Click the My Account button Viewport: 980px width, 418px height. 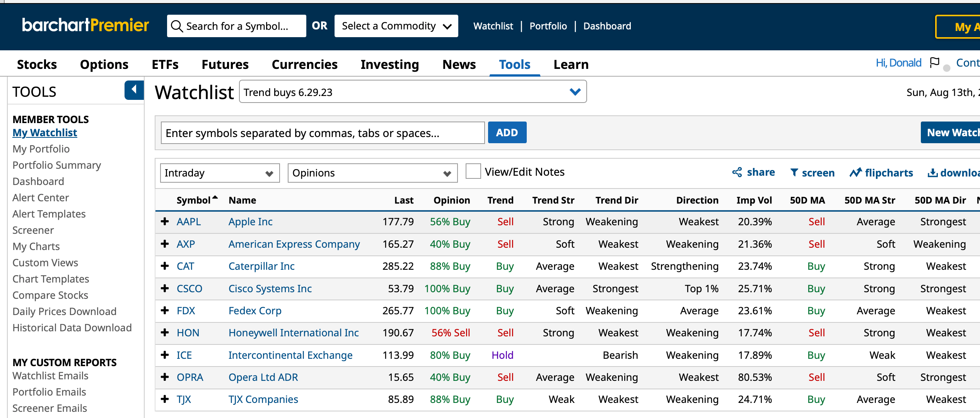[x=958, y=27]
